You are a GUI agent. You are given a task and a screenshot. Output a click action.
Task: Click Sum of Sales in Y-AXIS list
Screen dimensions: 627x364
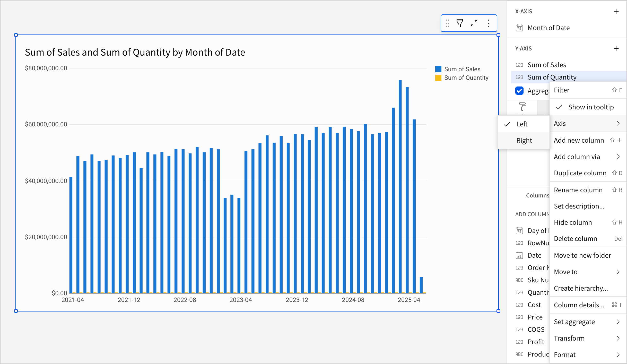point(547,65)
